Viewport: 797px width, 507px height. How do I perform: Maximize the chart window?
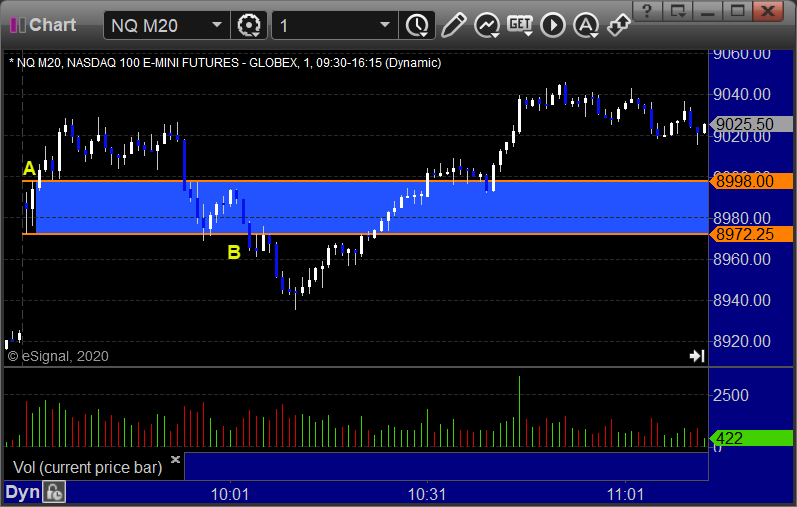coord(738,11)
